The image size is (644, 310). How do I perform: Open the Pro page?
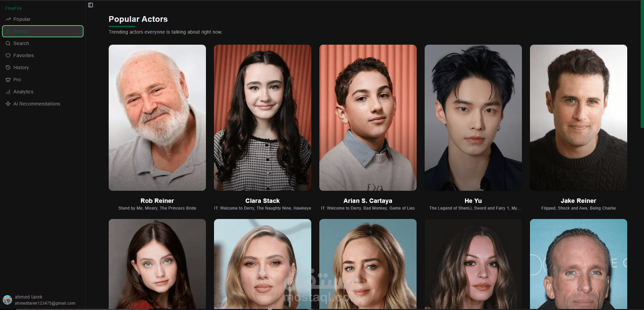tap(43, 80)
